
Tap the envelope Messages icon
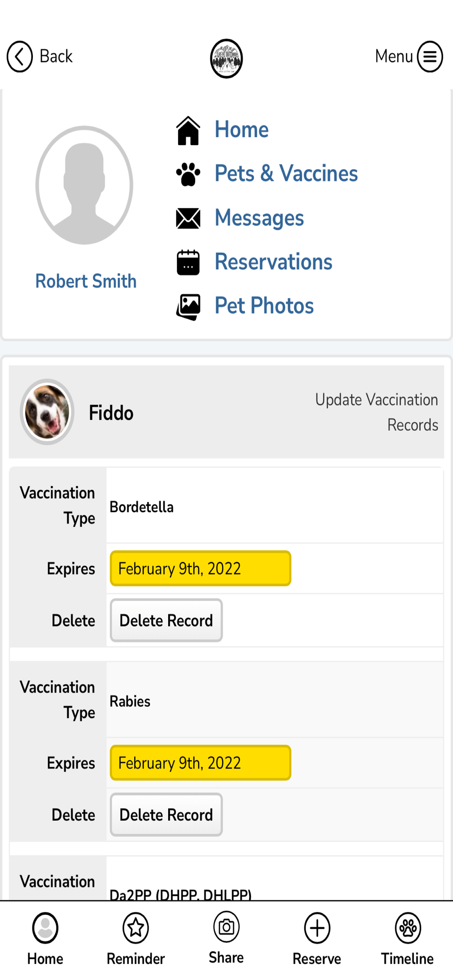point(188,219)
